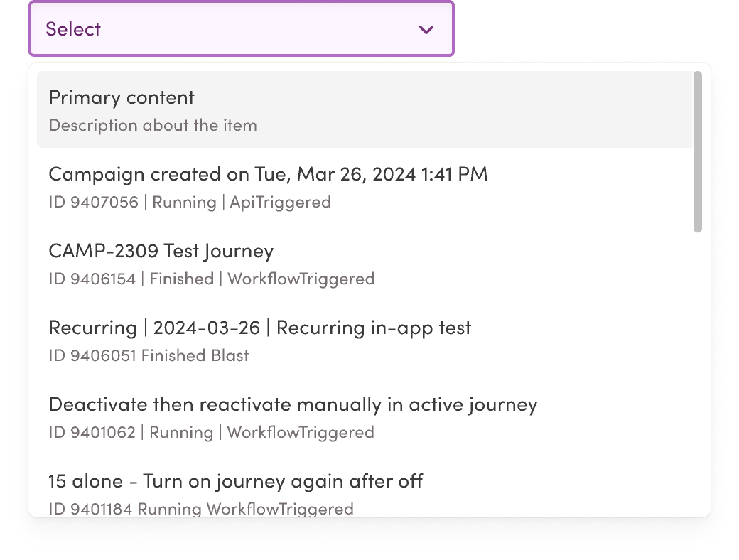Choose the Primary content option
The image size is (739, 560).
pos(122,97)
